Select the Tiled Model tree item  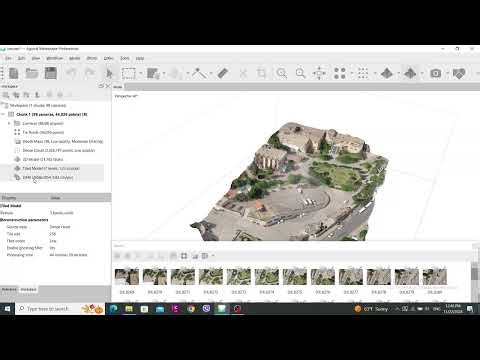[x=51, y=168]
